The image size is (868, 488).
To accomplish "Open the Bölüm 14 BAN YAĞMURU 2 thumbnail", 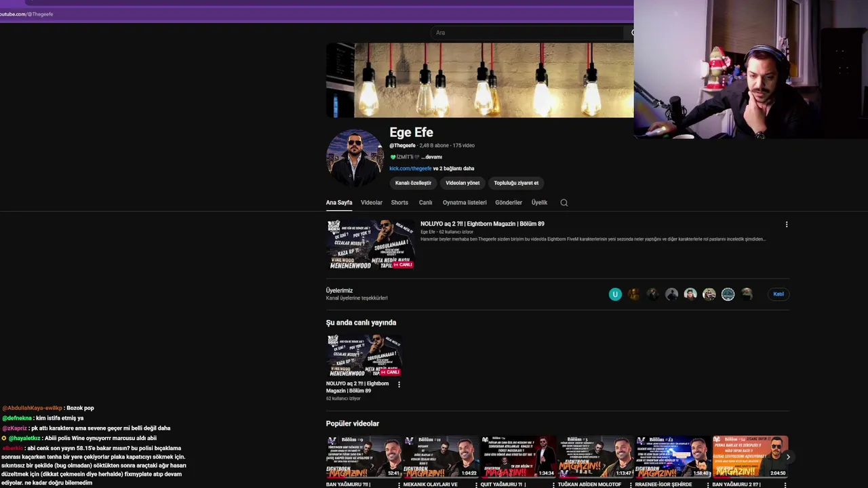I will (x=750, y=457).
